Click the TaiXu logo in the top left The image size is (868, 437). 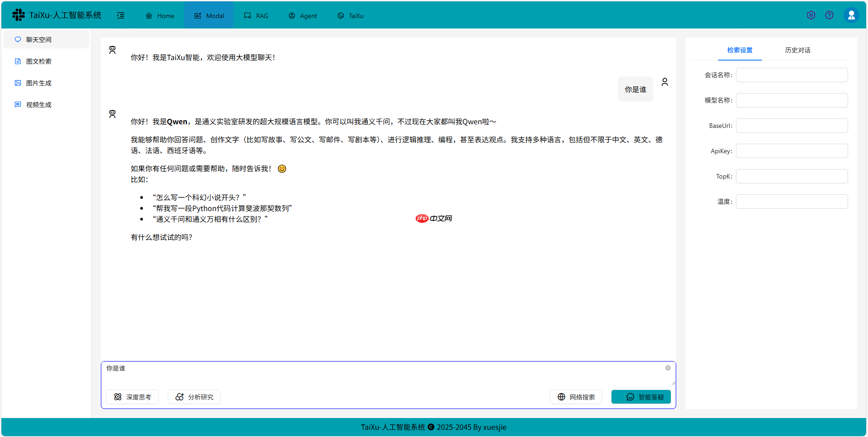point(19,14)
